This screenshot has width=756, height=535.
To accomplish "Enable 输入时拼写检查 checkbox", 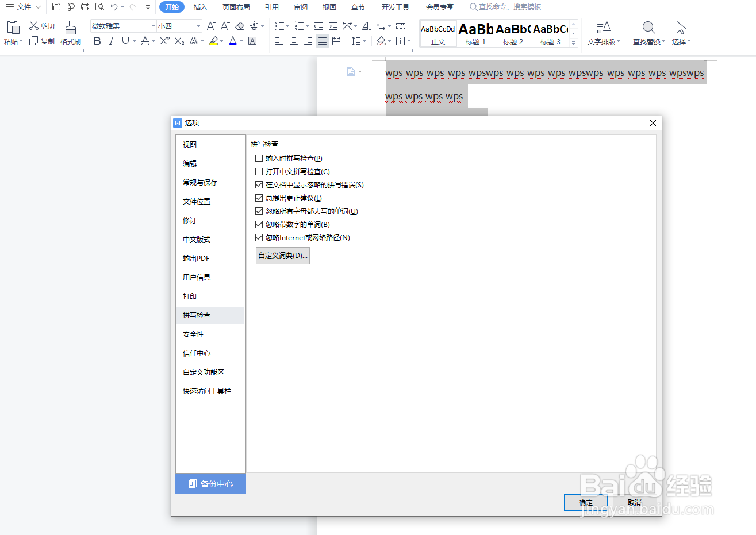I will [x=259, y=158].
